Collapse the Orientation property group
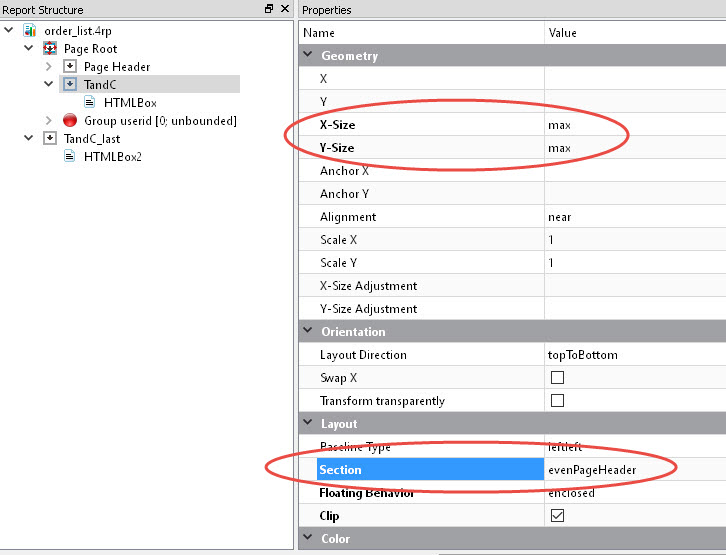The image size is (726, 555). point(307,332)
